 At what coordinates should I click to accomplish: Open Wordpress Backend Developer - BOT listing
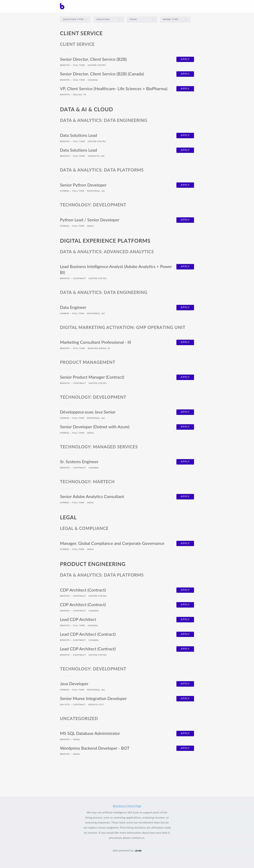[x=95, y=748]
